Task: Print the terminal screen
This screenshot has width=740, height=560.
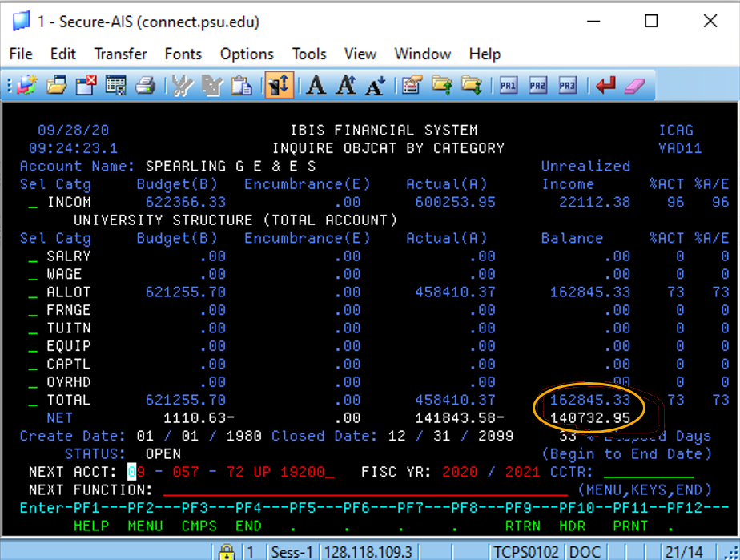Action: click(146, 85)
